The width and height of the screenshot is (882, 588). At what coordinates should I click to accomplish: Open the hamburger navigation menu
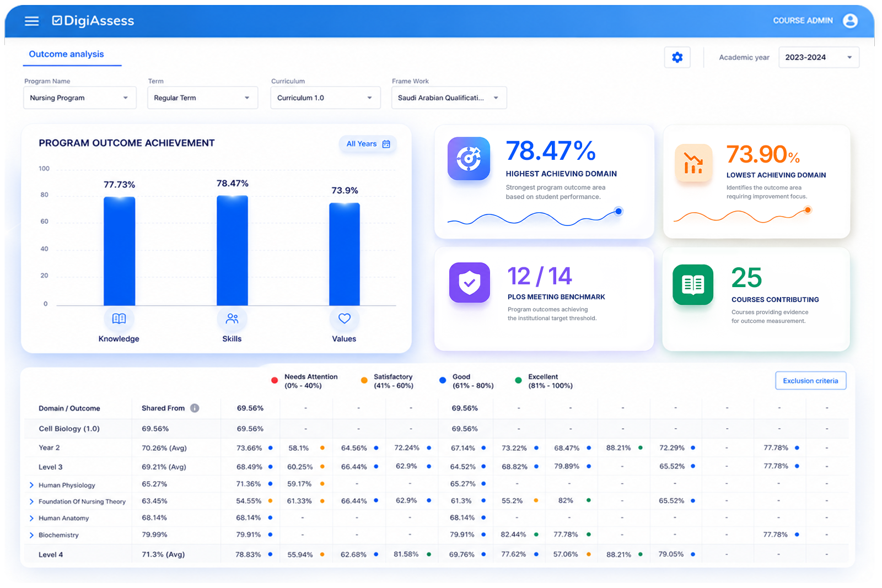click(x=32, y=21)
